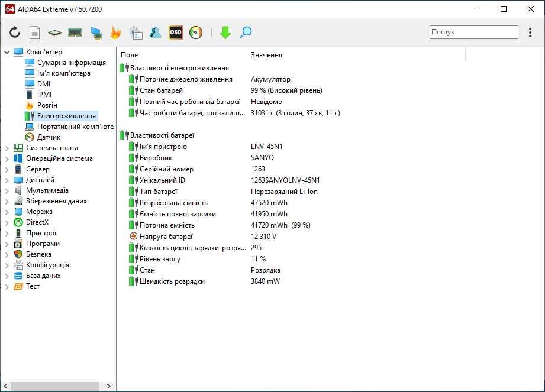
Task: Expand the Безпека tree node
Action: (7, 255)
